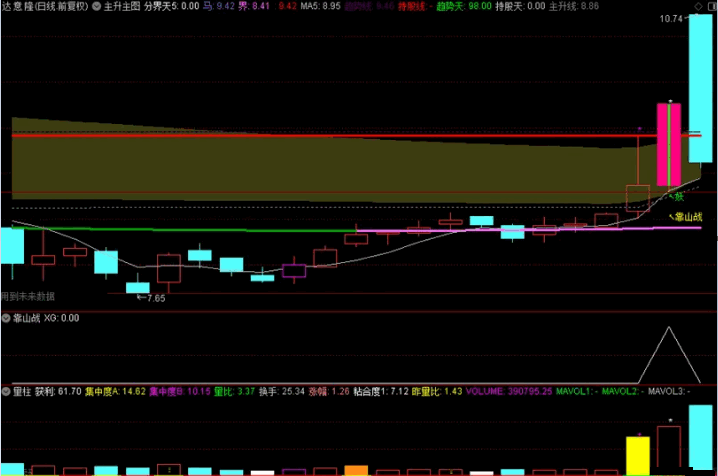
Task: Click the XG: 0.00 value
Action: 61,318
